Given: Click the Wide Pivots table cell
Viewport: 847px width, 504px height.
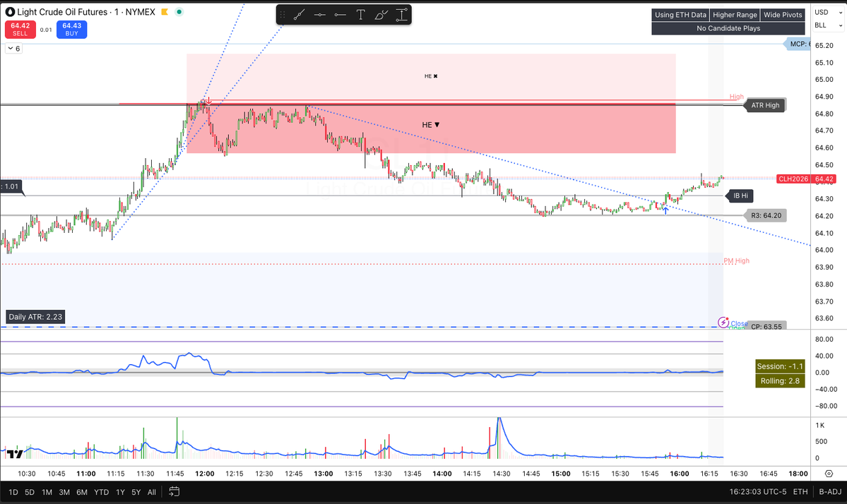Looking at the screenshot, I should pos(783,15).
